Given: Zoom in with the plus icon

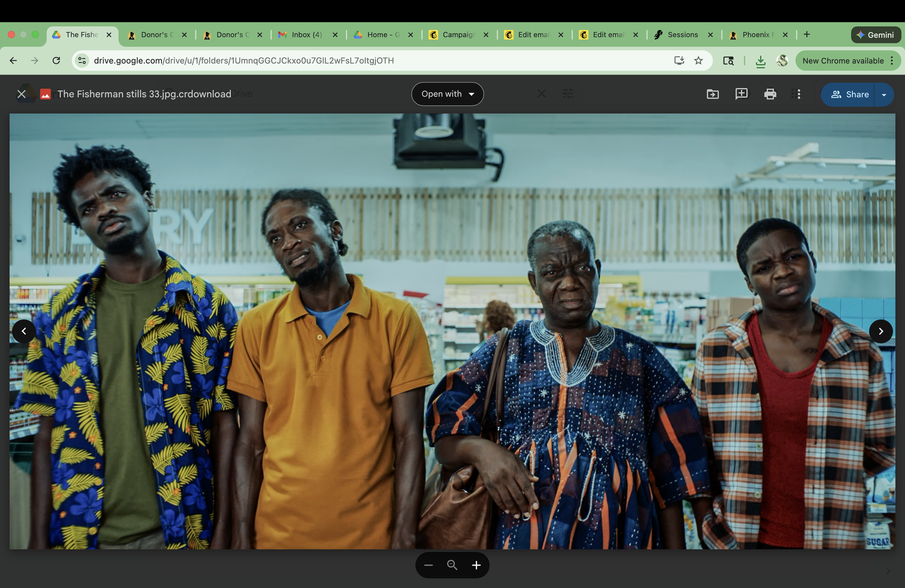Looking at the screenshot, I should pos(476,565).
